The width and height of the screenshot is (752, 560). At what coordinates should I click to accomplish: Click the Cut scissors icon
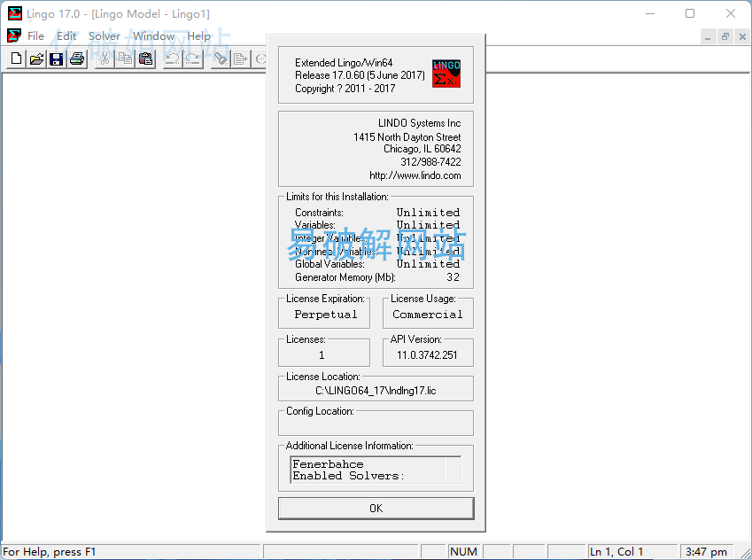(x=105, y=59)
